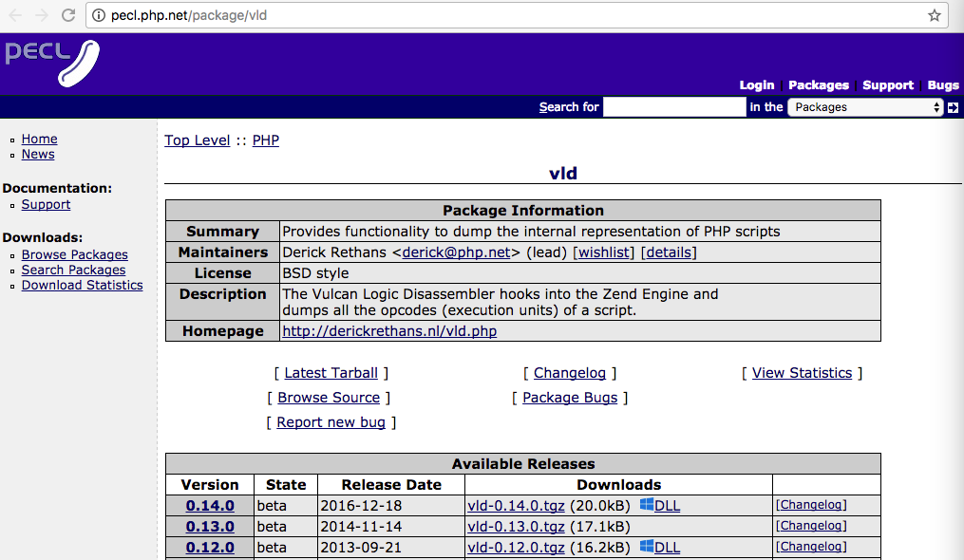Click release date 2013-09-21

click(x=361, y=548)
